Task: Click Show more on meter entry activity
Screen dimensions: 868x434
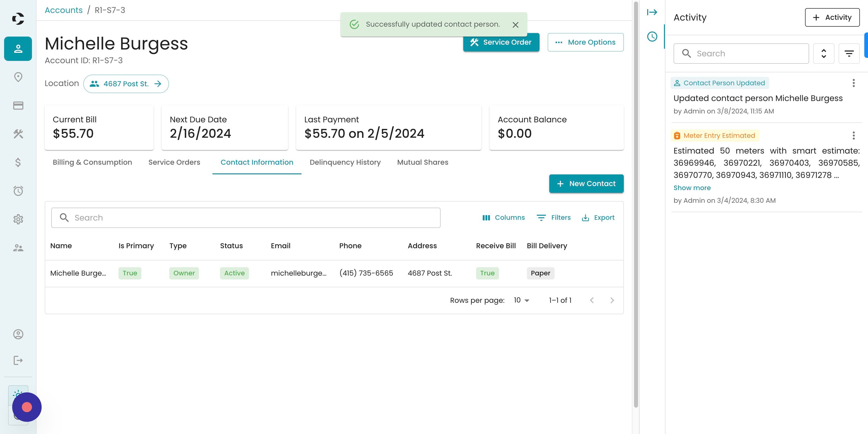Action: [x=692, y=188]
